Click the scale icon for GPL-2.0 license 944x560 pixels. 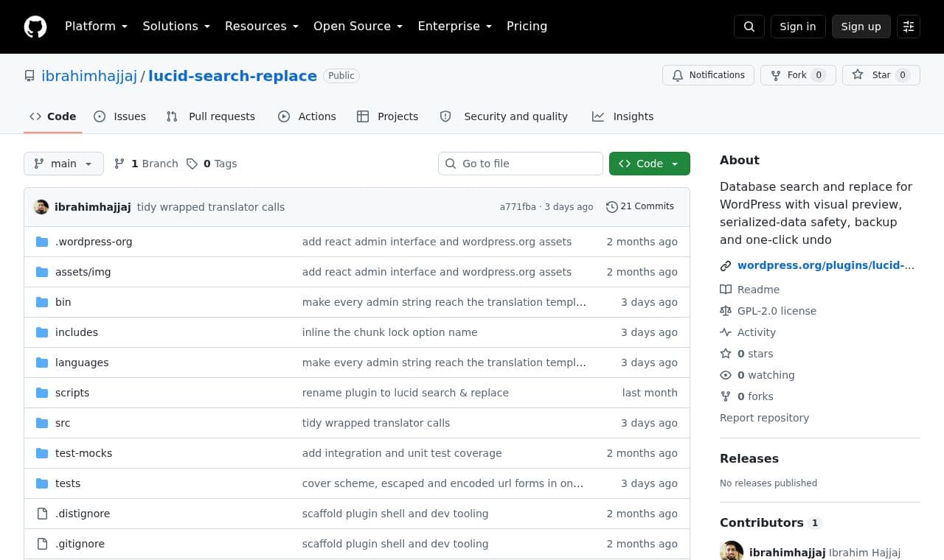click(x=726, y=311)
